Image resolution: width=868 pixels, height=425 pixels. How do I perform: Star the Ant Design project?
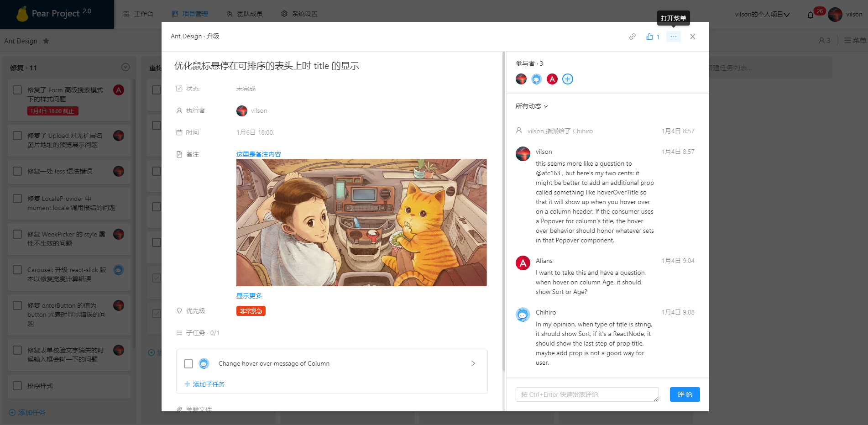[x=46, y=41]
